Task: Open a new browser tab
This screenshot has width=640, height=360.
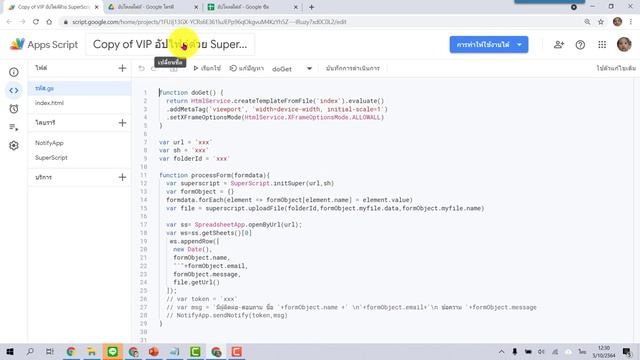Action: tap(311, 7)
